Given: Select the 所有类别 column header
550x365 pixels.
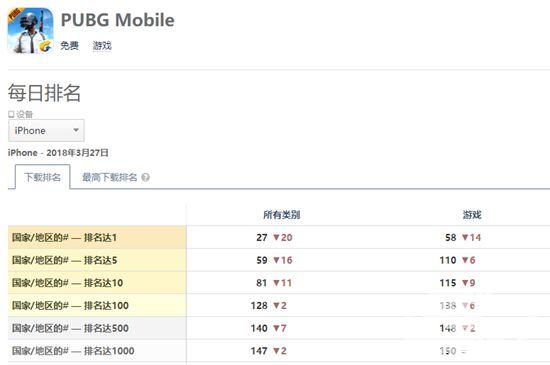Looking at the screenshot, I should tap(282, 215).
